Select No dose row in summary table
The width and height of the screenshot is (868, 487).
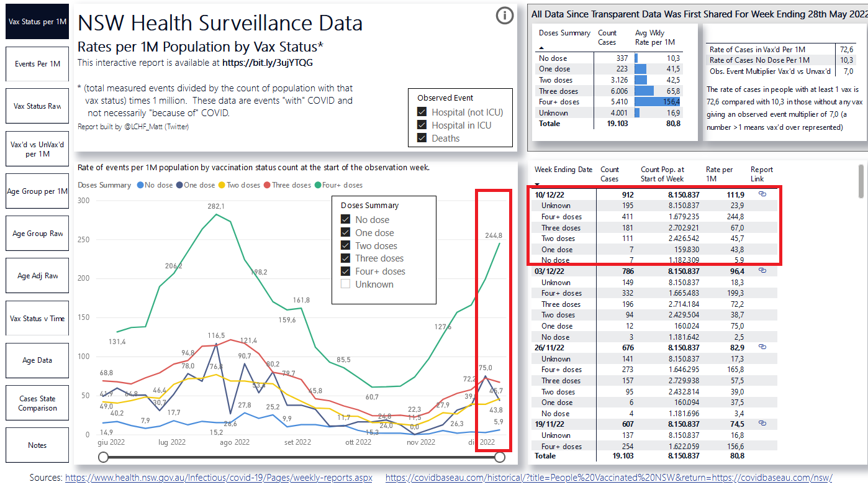(610, 58)
